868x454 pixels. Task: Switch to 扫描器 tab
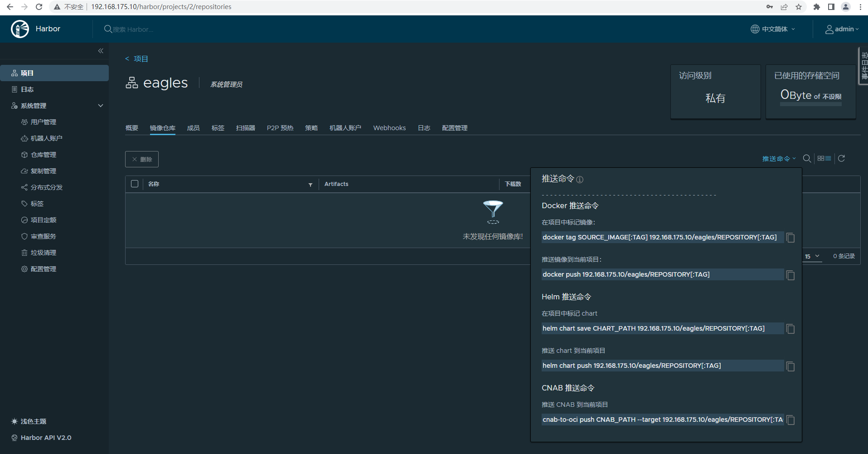(246, 128)
